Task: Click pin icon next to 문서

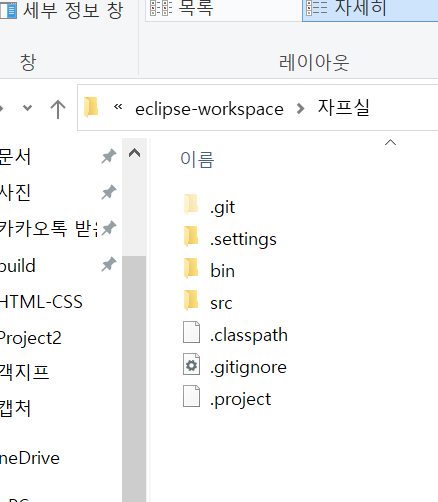Action: (109, 157)
